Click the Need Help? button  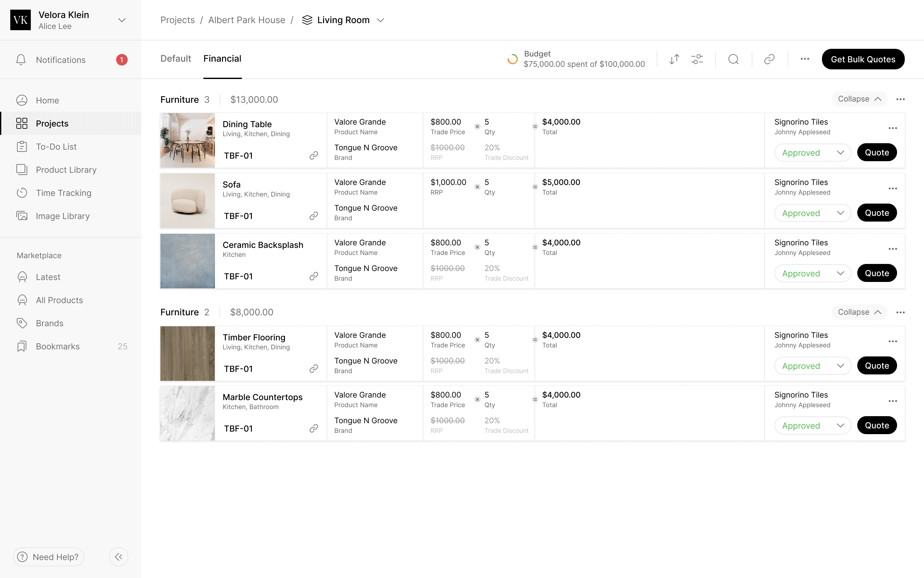48,557
